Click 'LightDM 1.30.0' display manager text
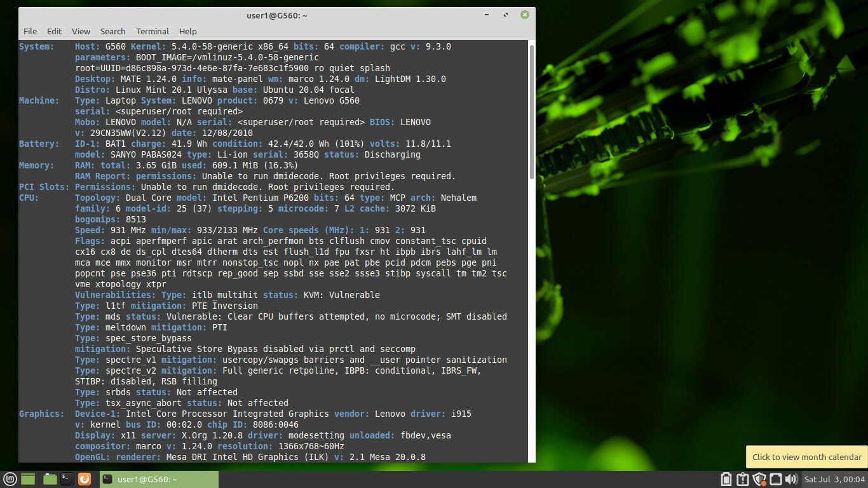Viewport: 868px width, 488px height. click(x=410, y=79)
